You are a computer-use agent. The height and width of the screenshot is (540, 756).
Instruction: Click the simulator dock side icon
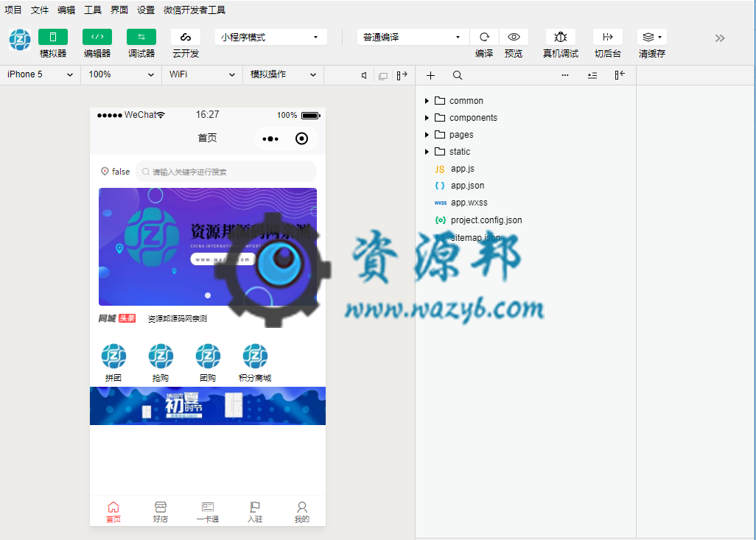tap(402, 75)
